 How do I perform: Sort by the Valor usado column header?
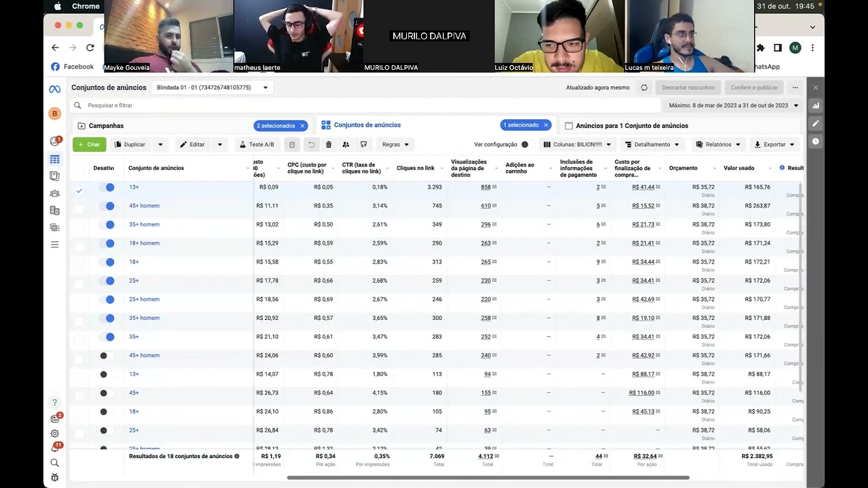[738, 168]
